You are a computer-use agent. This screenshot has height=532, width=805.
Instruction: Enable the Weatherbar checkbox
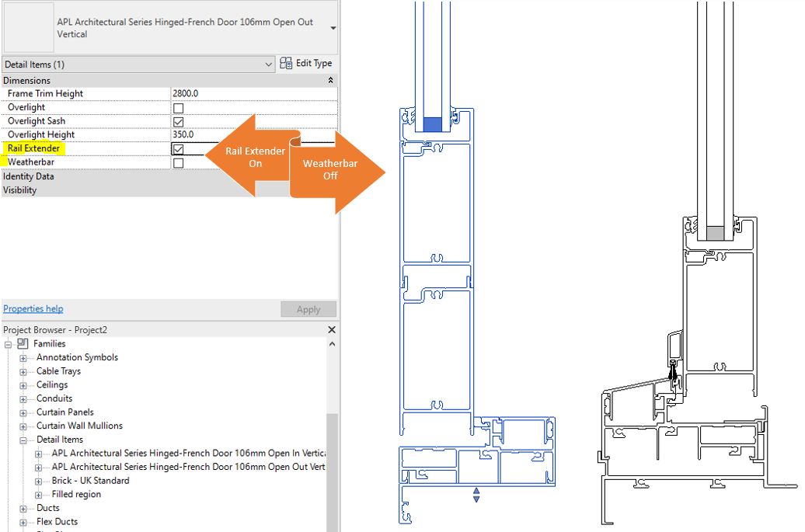pos(178,163)
